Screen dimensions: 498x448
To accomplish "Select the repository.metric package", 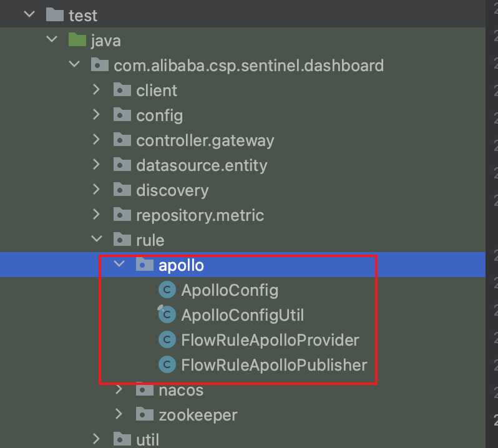I will (200, 216).
